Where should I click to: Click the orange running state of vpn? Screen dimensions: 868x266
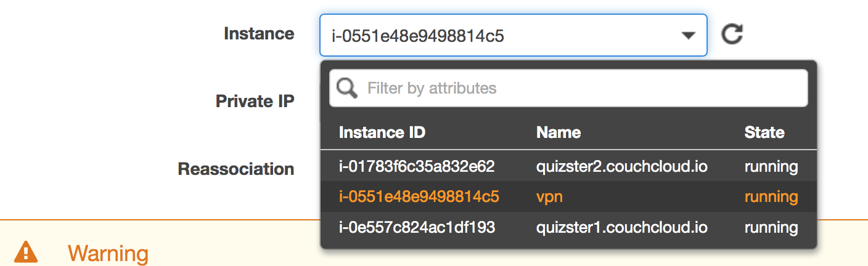(x=771, y=197)
